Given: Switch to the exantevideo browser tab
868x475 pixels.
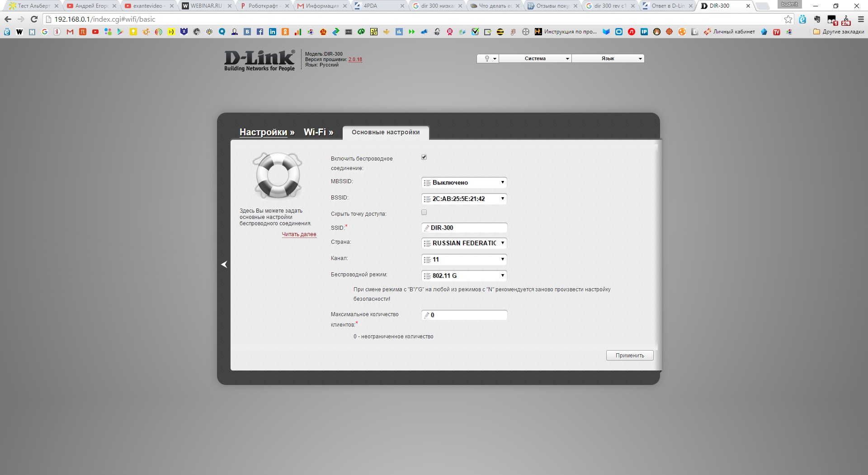Looking at the screenshot, I should tap(149, 6).
